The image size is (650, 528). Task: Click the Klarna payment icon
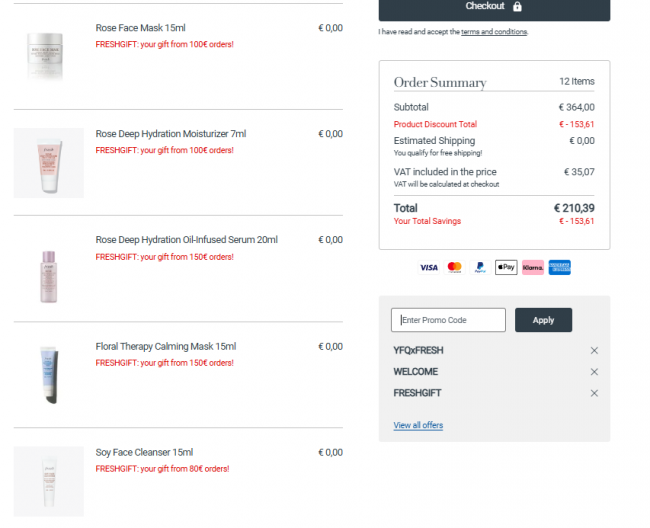coord(533,267)
